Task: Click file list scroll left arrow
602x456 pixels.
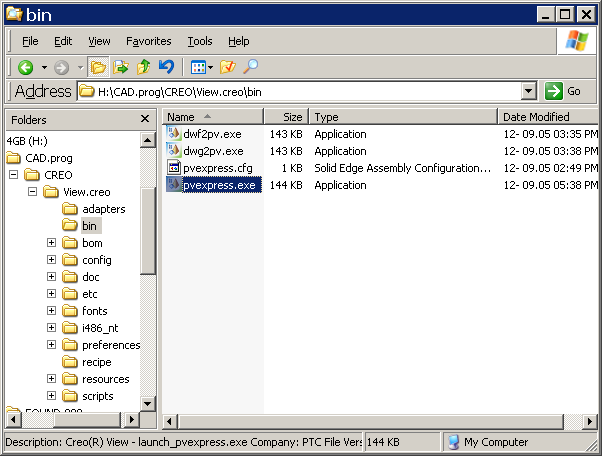Action: coord(169,422)
